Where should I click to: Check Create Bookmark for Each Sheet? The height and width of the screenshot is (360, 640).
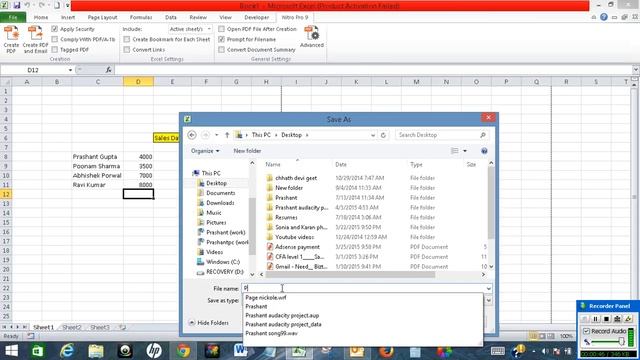click(127, 39)
